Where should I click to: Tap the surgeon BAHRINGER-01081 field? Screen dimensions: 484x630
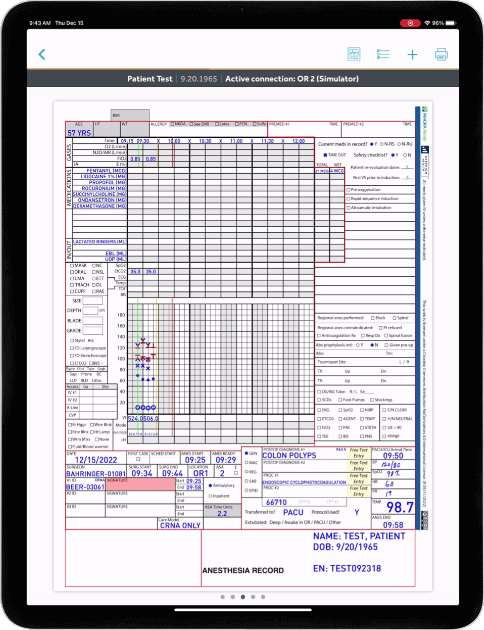click(96, 473)
